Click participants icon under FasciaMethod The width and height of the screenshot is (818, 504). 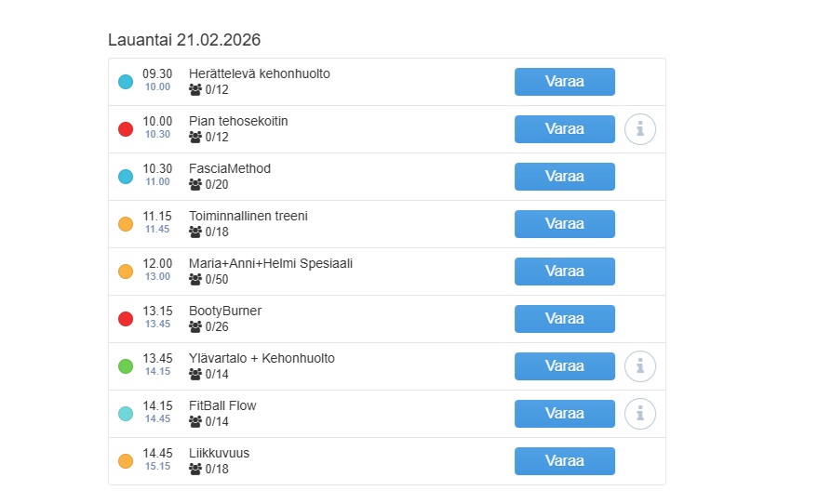(x=195, y=185)
